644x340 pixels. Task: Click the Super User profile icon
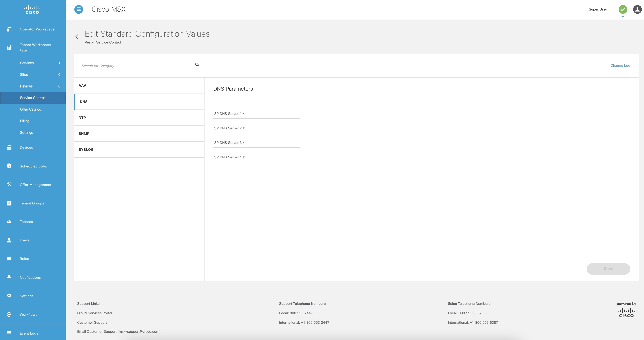pos(635,9)
